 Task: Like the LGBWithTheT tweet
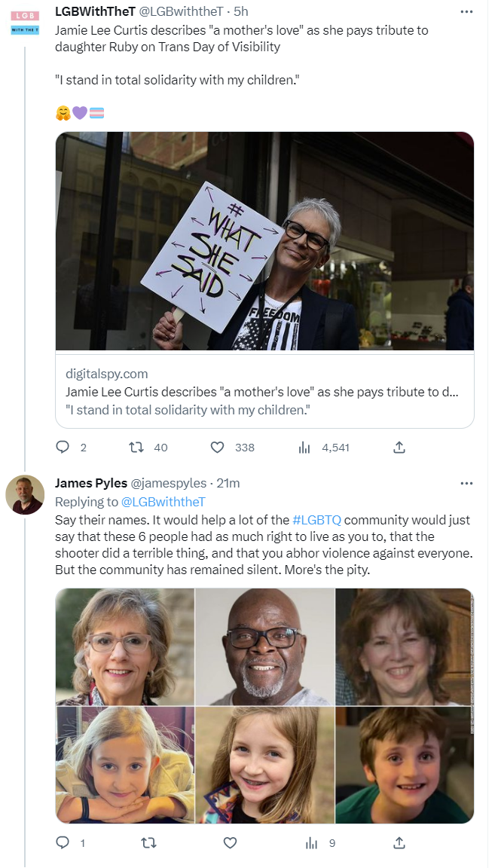[x=218, y=447]
